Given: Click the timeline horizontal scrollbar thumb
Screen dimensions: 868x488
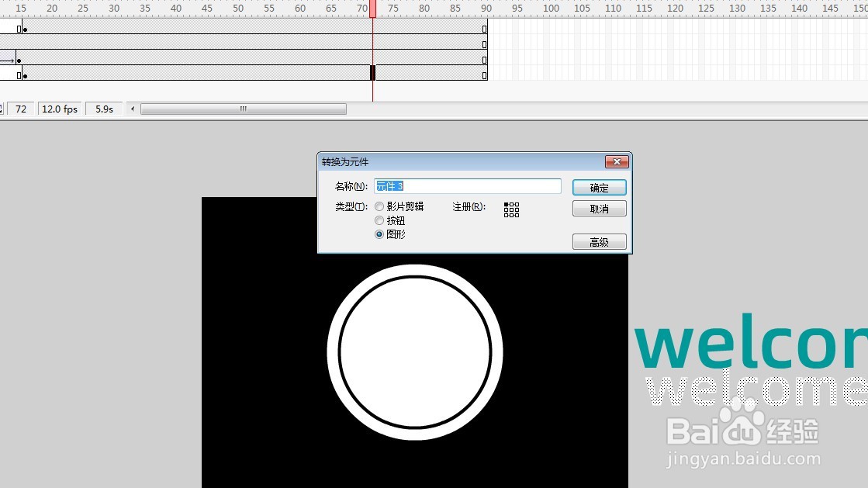Looking at the screenshot, I should pyautogui.click(x=244, y=109).
